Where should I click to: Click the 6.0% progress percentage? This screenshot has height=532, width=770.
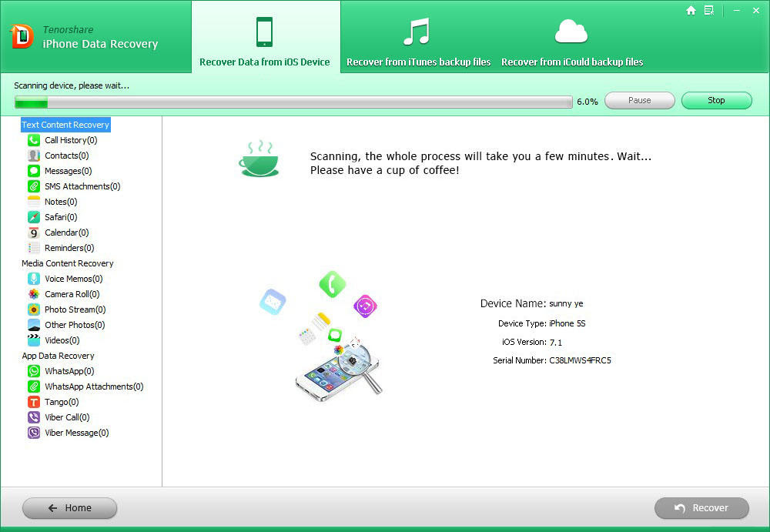tap(588, 102)
